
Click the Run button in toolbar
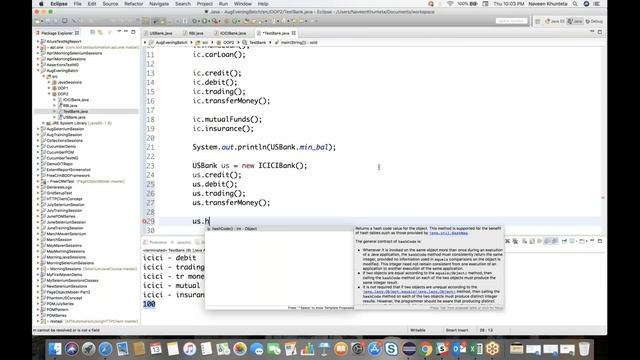205,21
